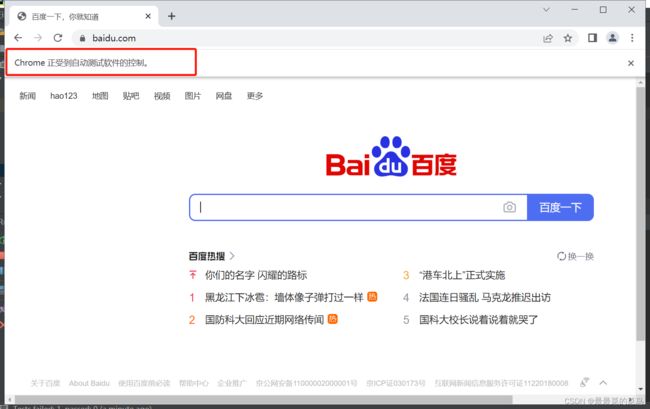Click the horizontal scrollbar at the bottom

tap(264, 399)
